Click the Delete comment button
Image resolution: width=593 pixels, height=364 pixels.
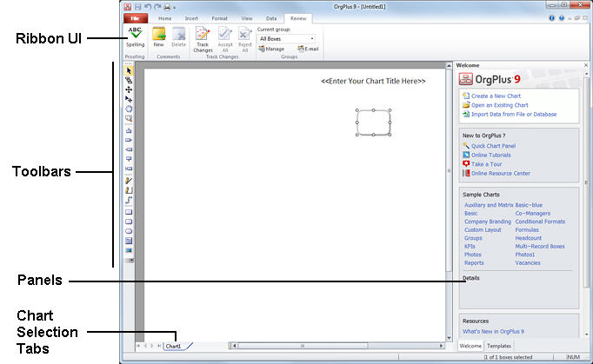coord(178,37)
